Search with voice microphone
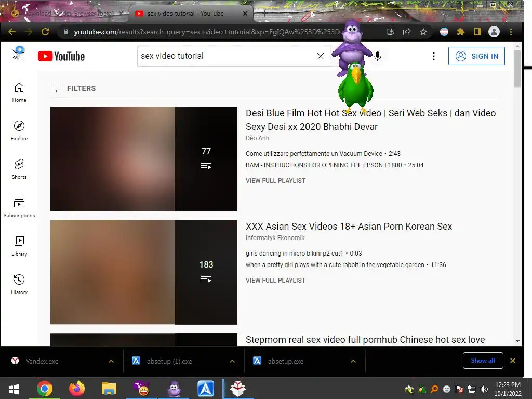Screen dimensions: 532x399 (378, 56)
